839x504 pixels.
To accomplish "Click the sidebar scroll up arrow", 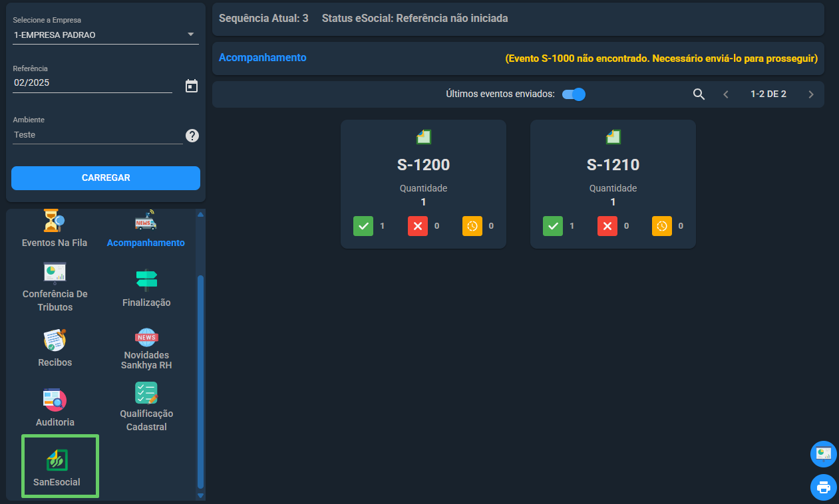I will [200, 214].
